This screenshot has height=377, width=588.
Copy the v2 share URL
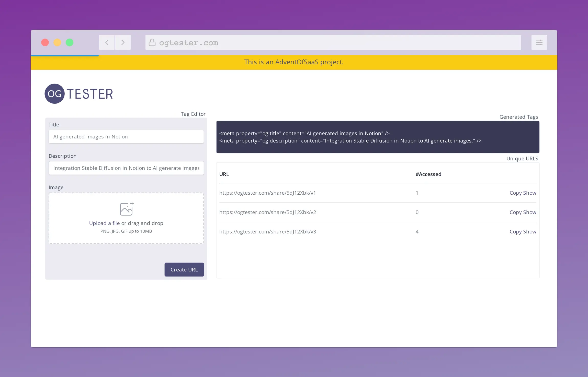click(x=515, y=213)
